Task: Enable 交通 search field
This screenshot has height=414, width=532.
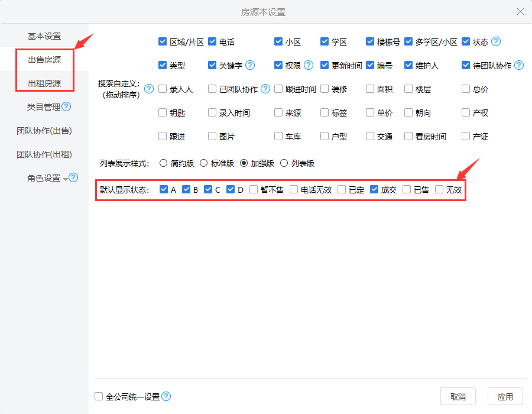Action: [x=370, y=136]
